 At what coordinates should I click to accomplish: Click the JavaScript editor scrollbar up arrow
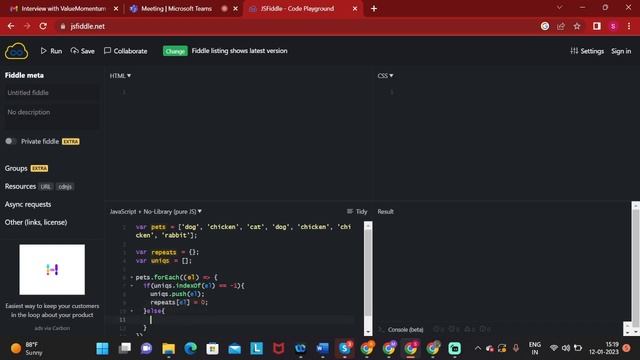pos(368,226)
